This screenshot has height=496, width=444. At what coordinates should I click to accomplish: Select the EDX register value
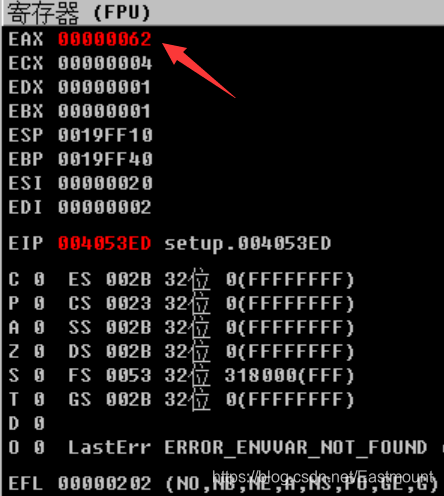tap(105, 87)
